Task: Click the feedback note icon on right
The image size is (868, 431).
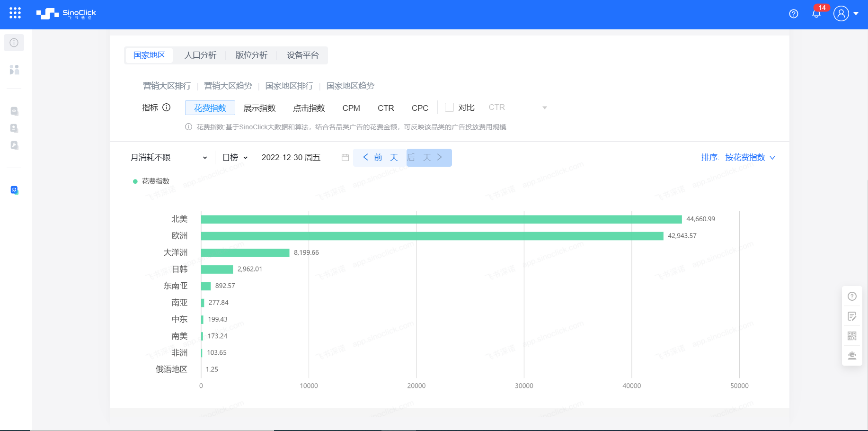Action: 852,316
